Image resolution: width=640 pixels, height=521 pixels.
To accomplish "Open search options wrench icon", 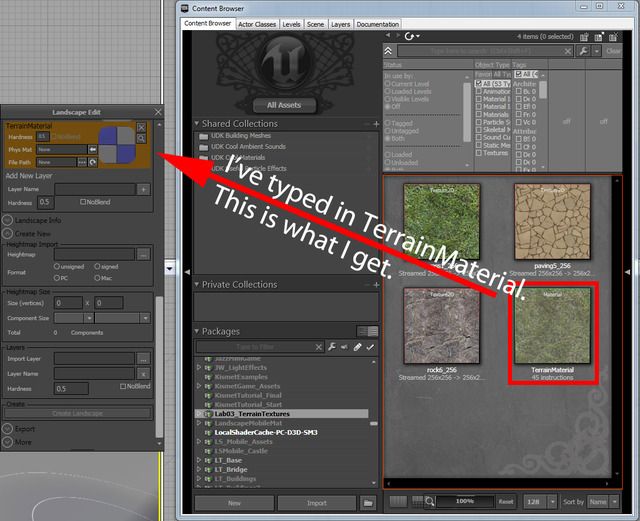I will pyautogui.click(x=583, y=51).
